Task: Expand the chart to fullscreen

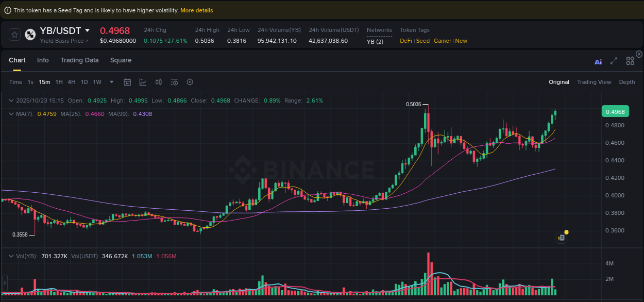Action: [x=614, y=61]
